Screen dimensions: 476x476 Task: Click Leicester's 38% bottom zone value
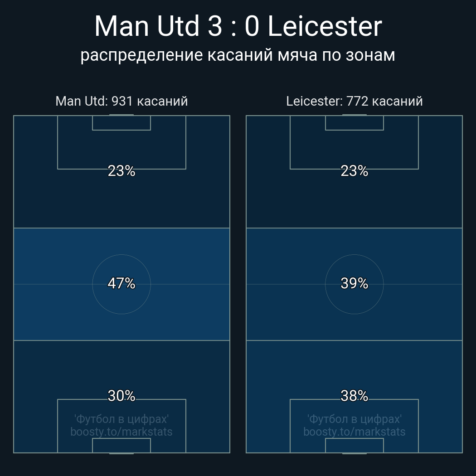(x=354, y=396)
